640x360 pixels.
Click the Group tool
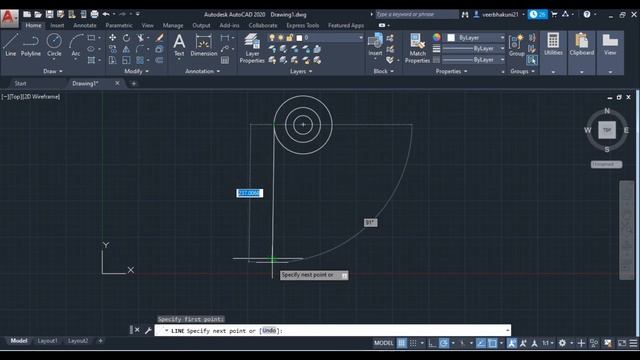[516, 45]
